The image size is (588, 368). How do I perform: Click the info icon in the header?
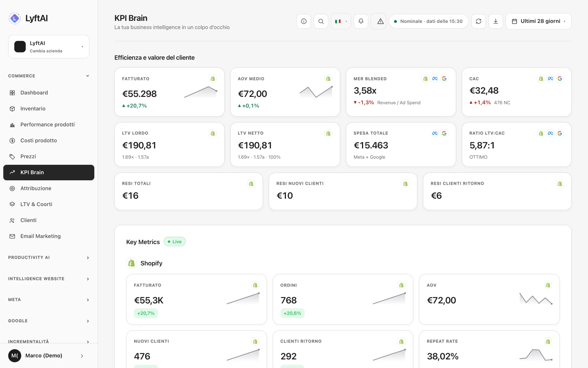[303, 21]
